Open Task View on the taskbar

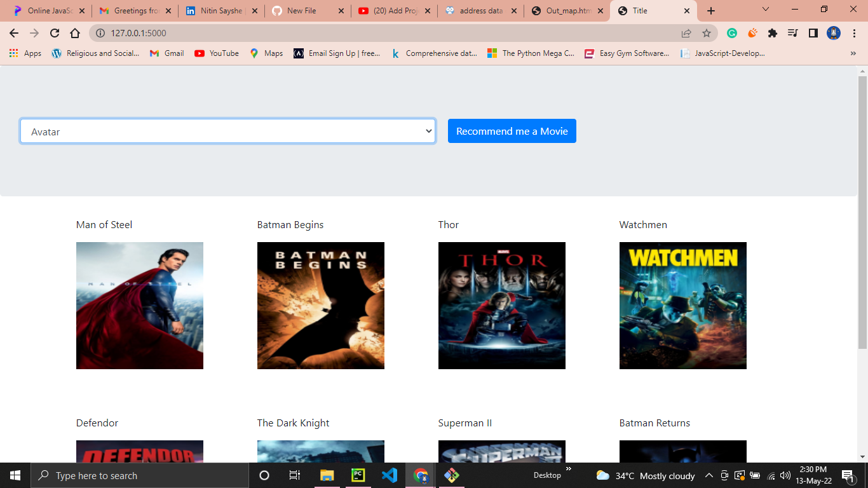tap(295, 475)
